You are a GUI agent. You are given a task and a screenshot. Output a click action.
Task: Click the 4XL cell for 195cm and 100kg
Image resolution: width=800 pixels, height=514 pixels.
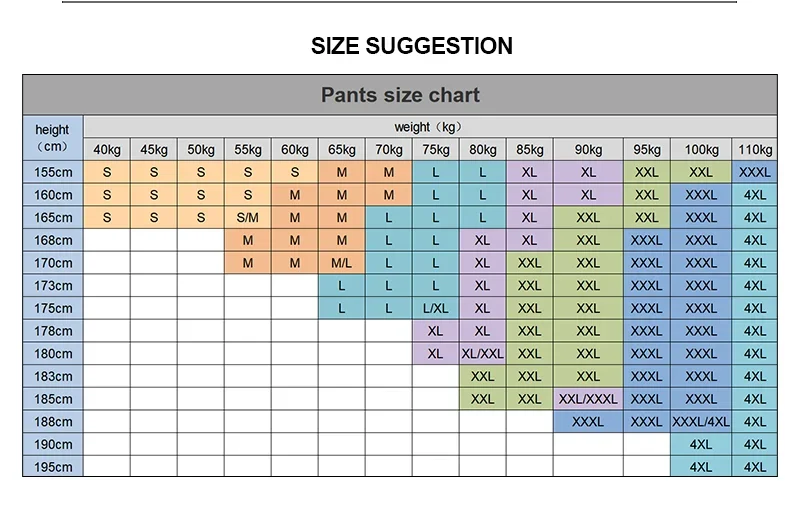click(701, 467)
